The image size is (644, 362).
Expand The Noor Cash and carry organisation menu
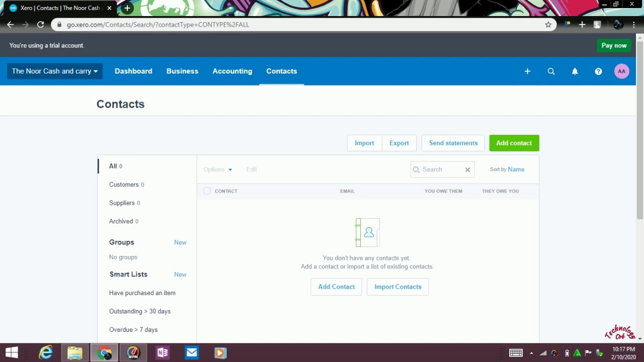coord(55,71)
